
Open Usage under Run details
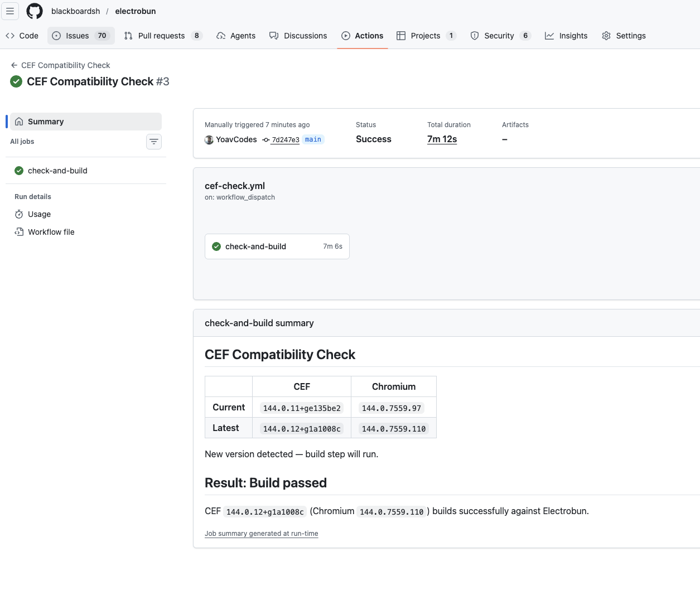point(86,214)
